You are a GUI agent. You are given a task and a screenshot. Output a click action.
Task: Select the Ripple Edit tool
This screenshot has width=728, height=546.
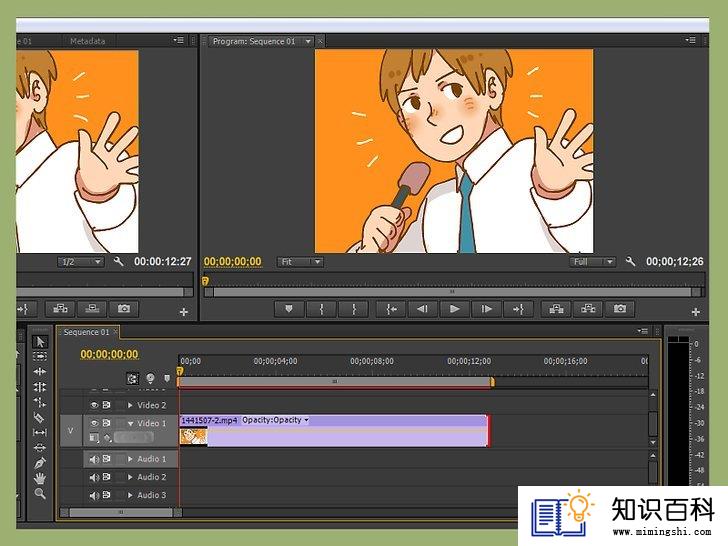click(x=40, y=371)
